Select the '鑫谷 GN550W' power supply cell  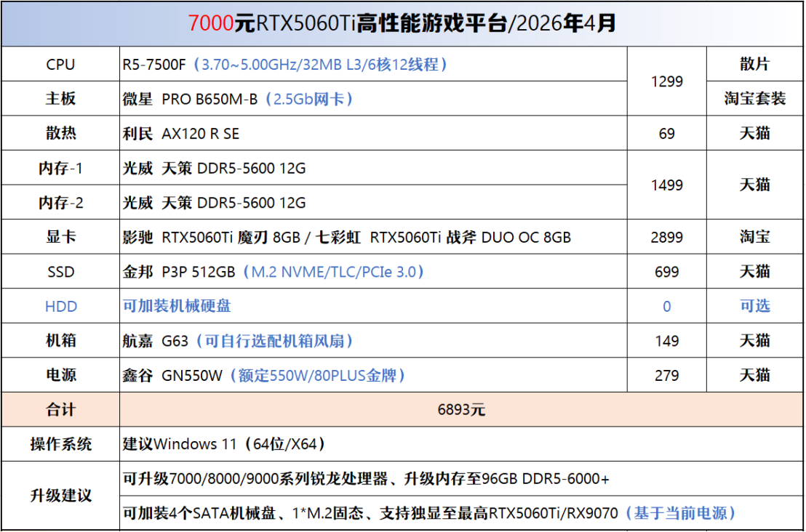[373, 375]
